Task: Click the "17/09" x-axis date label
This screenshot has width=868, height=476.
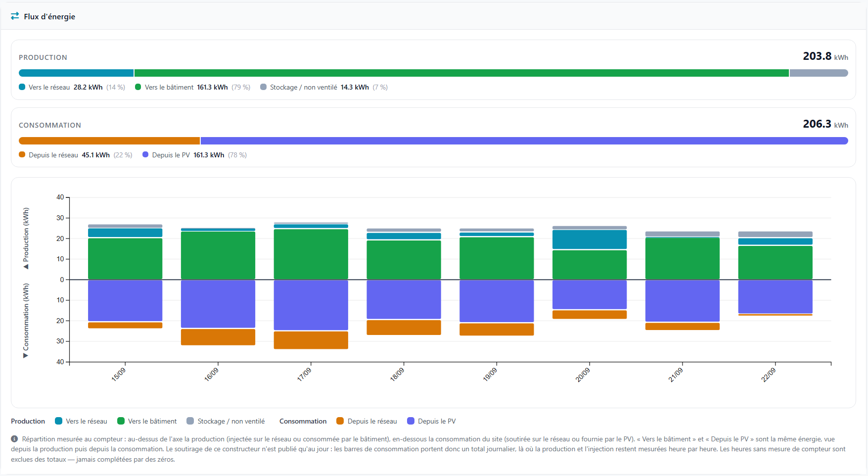Action: click(x=305, y=375)
